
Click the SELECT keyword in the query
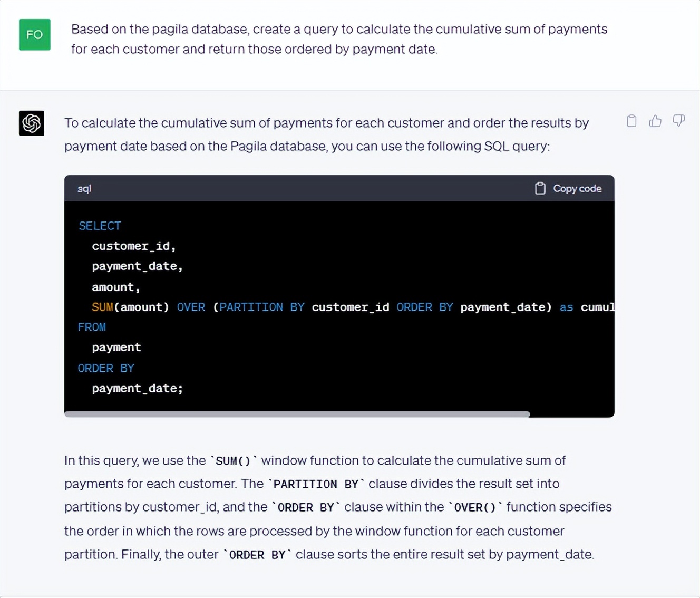[100, 225]
